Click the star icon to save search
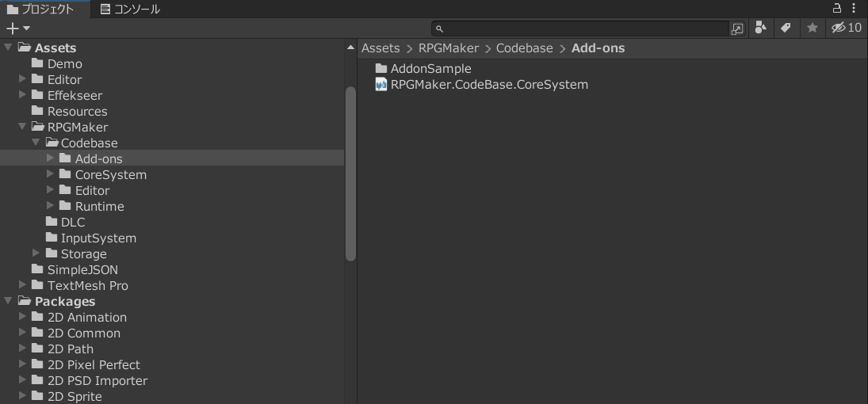Image resolution: width=868 pixels, height=404 pixels. (812, 28)
